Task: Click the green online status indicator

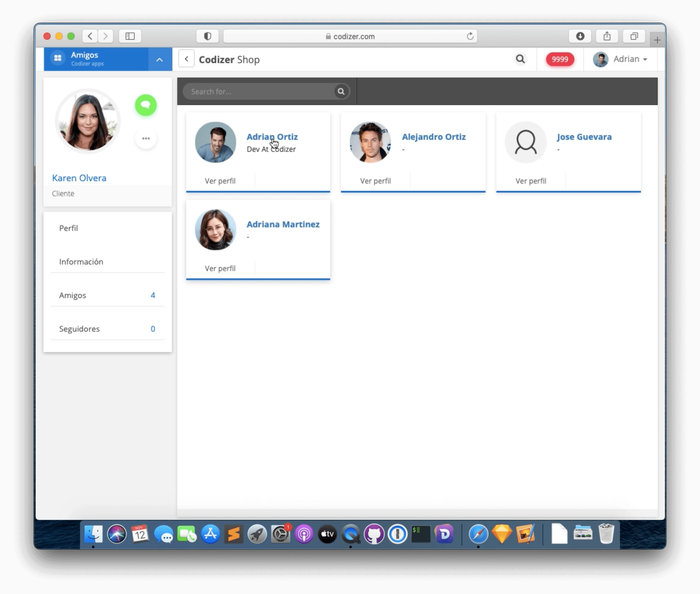Action: pos(146,105)
